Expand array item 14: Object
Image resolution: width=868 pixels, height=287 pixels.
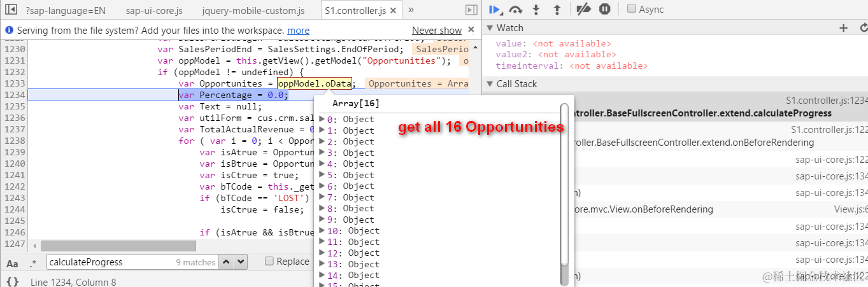(x=322, y=276)
